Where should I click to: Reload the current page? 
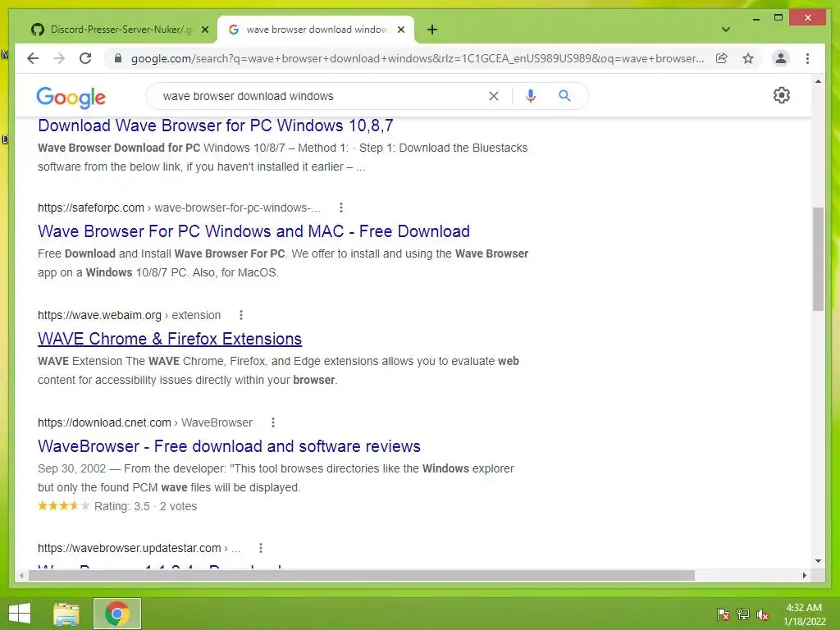85,58
